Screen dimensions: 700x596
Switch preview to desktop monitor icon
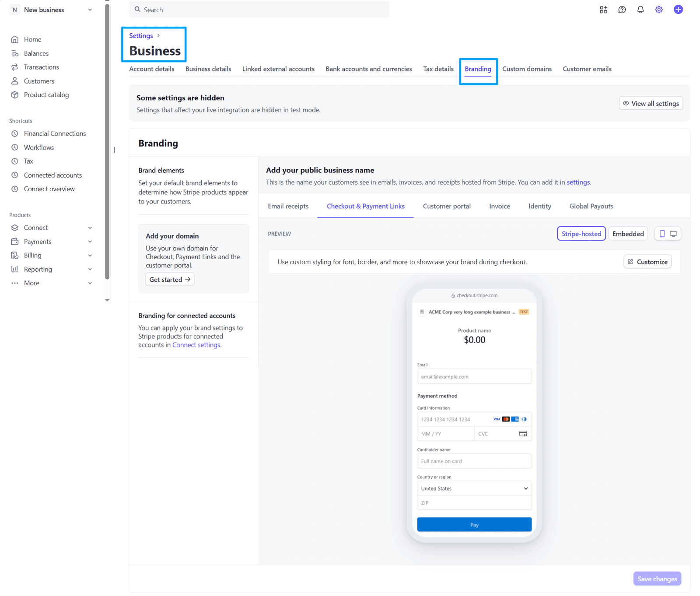tap(674, 234)
